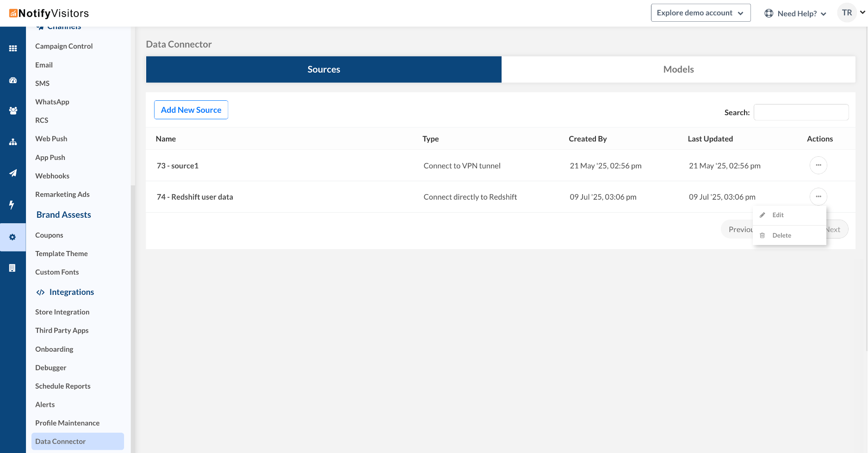
Task: Open RCS in sidebar
Action: tap(42, 121)
